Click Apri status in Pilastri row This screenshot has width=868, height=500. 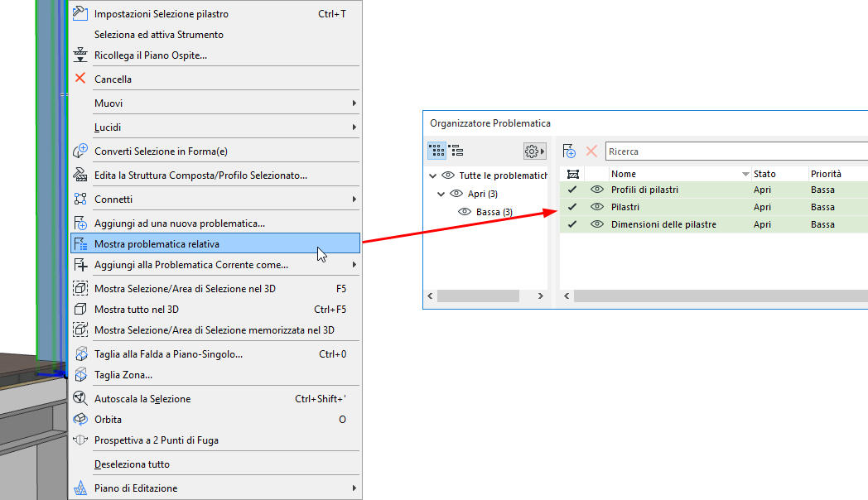point(762,207)
